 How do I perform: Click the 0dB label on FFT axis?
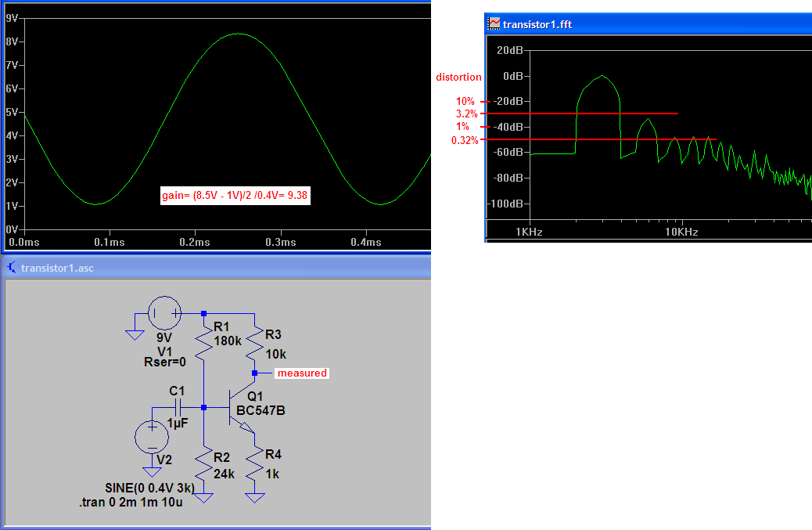513,76
